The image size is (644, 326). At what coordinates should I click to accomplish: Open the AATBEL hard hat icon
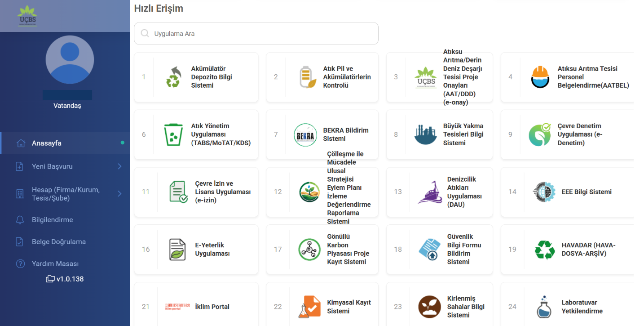pyautogui.click(x=540, y=77)
